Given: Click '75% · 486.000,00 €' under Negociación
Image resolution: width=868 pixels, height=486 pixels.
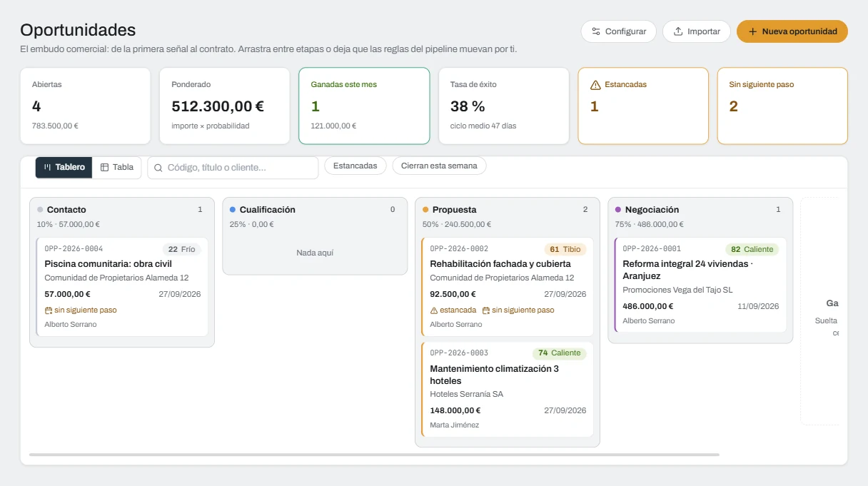Looking at the screenshot, I should pos(650,224).
